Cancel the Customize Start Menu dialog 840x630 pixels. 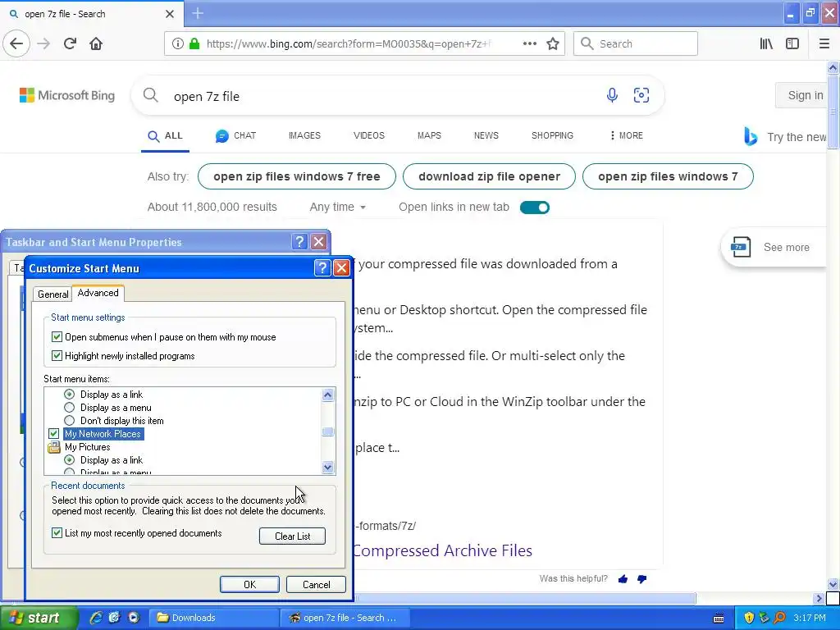coord(316,584)
